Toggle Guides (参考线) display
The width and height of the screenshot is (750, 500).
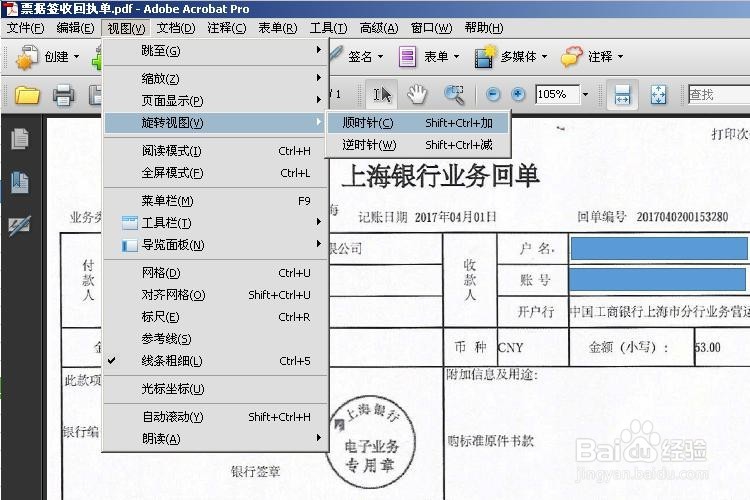tap(217, 339)
